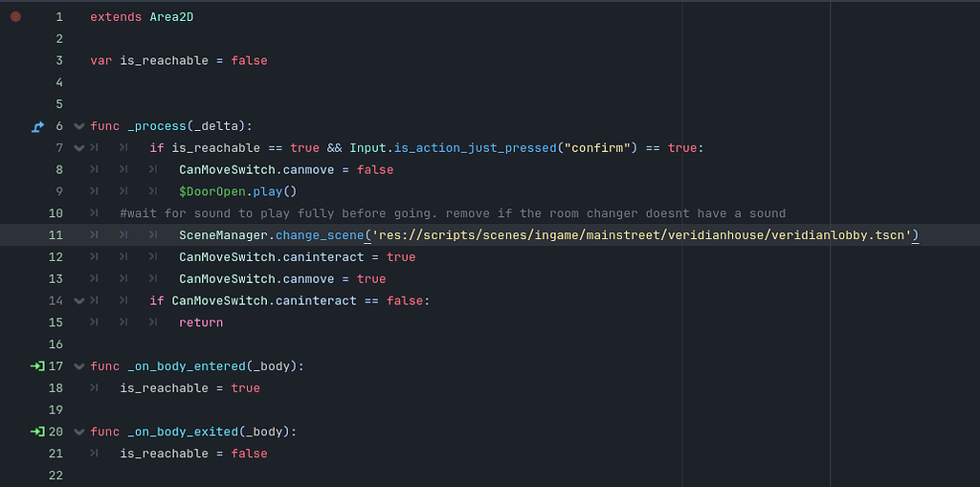Screen dimensions: 980x487
Task: Click the comment text on line 10
Action: pyautogui.click(x=452, y=213)
